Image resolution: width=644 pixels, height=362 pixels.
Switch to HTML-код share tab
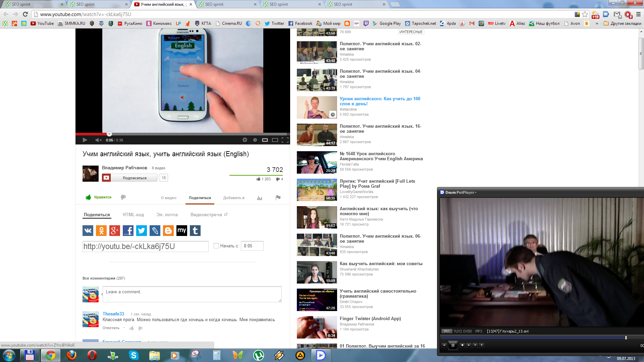tap(133, 215)
